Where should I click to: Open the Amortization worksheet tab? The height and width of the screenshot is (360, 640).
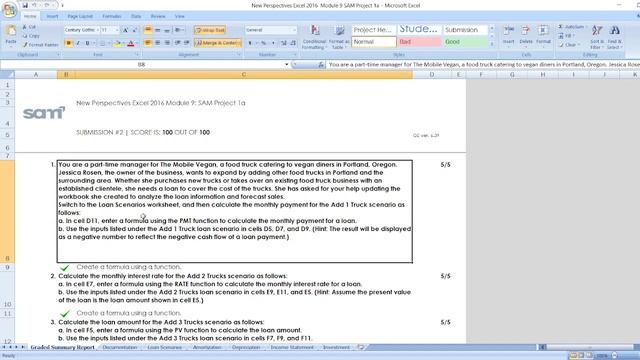207,347
